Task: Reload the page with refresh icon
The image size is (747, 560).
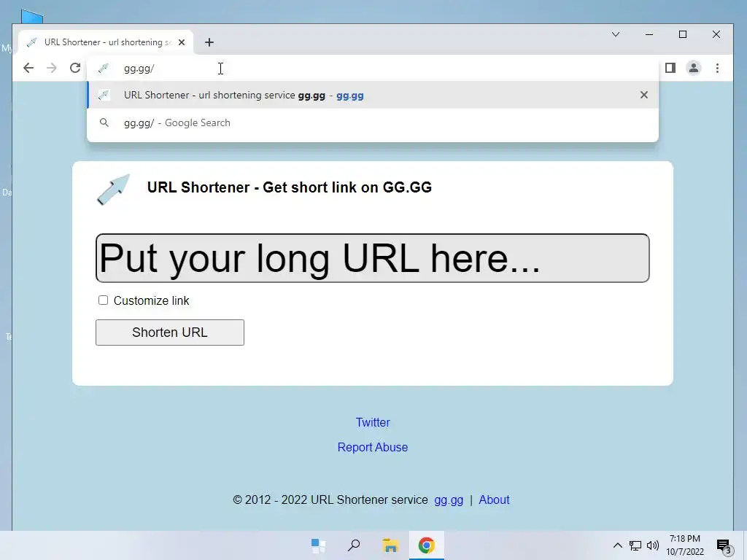Action: click(x=75, y=68)
